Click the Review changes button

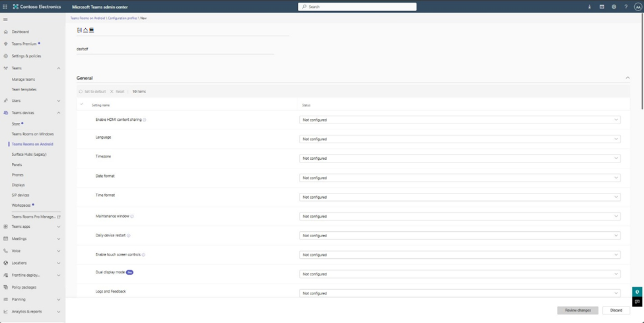[x=577, y=310]
